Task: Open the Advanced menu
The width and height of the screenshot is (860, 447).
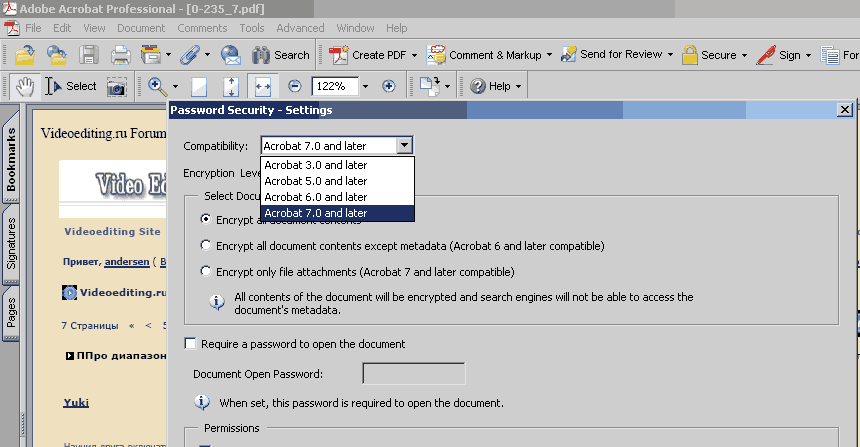Action: [x=300, y=28]
